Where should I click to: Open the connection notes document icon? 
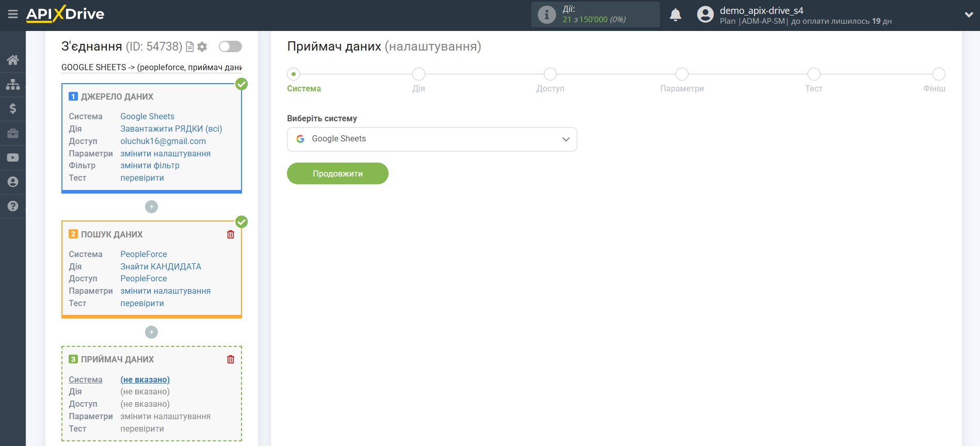click(x=190, y=47)
